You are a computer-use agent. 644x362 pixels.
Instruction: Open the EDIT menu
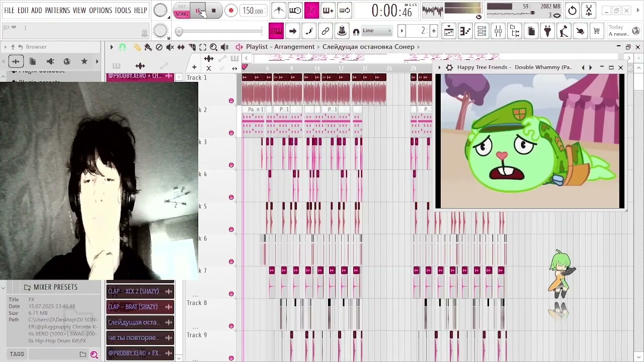point(23,10)
